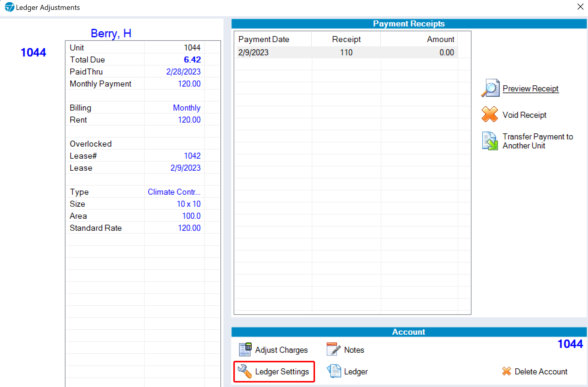The image size is (588, 387).
Task: Select receipt number 110 cell
Action: coord(346,53)
